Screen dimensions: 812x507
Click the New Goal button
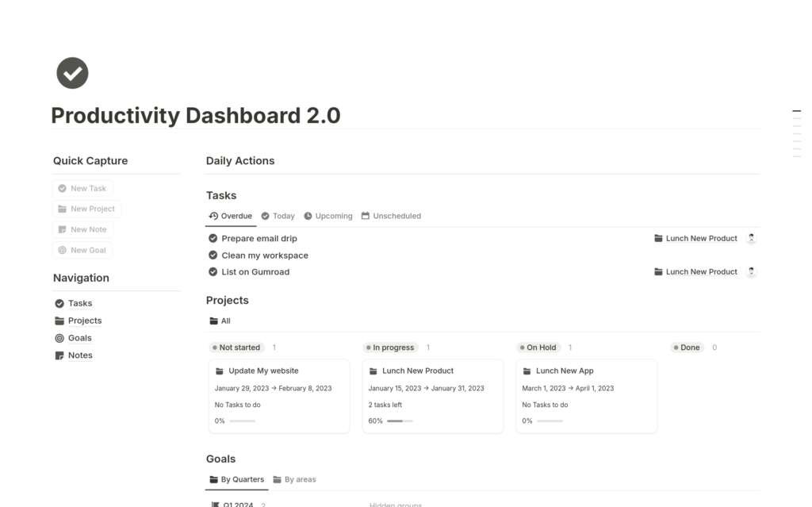point(82,250)
